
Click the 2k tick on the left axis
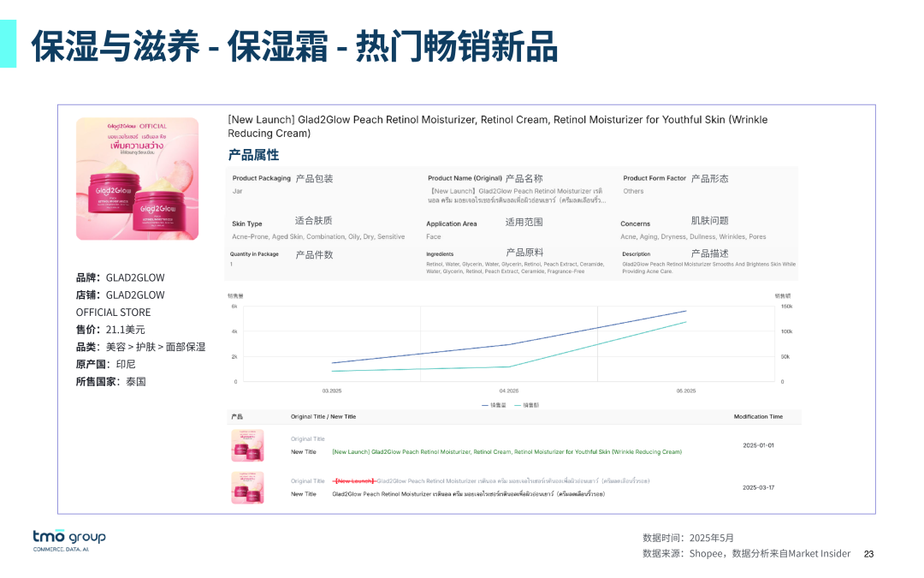[234, 357]
